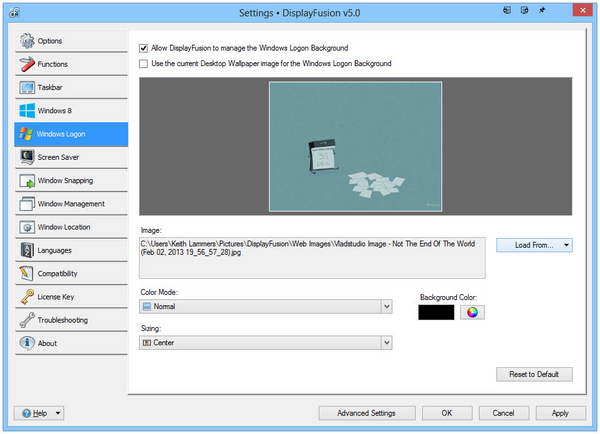Image resolution: width=600 pixels, height=434 pixels.
Task: Switch to the Functions tab
Action: tap(71, 64)
